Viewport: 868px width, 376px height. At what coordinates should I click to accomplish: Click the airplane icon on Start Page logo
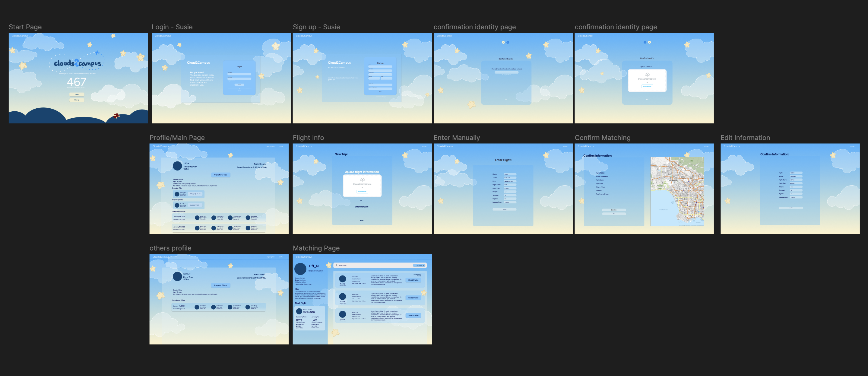[97, 53]
